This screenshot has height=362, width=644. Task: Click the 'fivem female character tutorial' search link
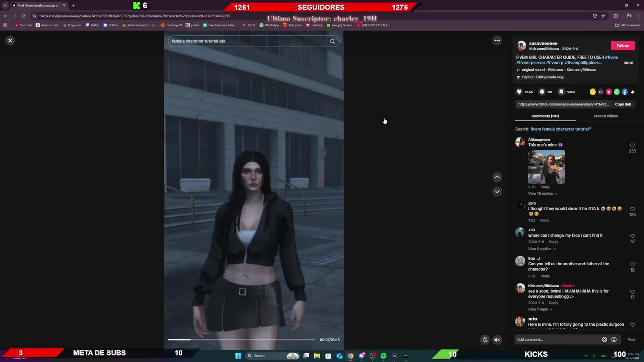click(x=559, y=129)
